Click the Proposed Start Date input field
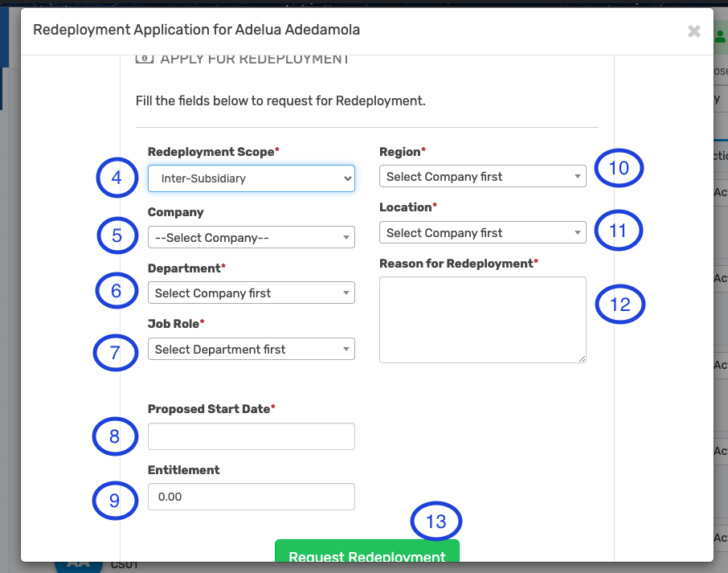The height and width of the screenshot is (573, 728). coord(251,436)
